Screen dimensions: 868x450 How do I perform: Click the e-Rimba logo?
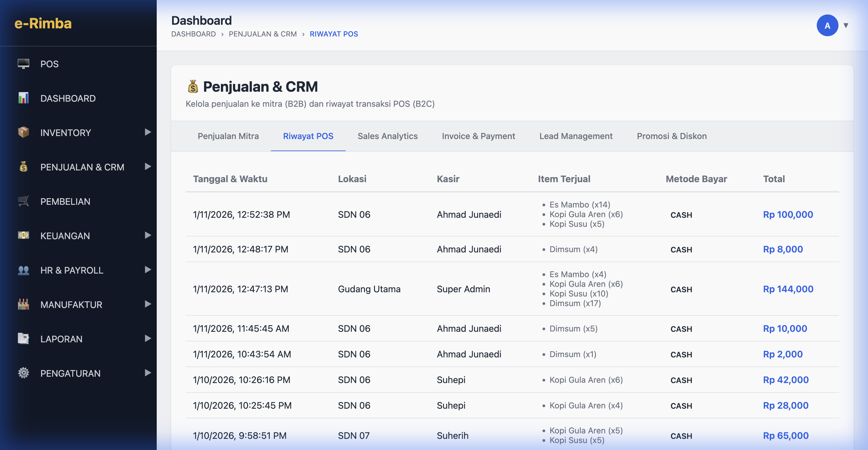click(x=43, y=24)
